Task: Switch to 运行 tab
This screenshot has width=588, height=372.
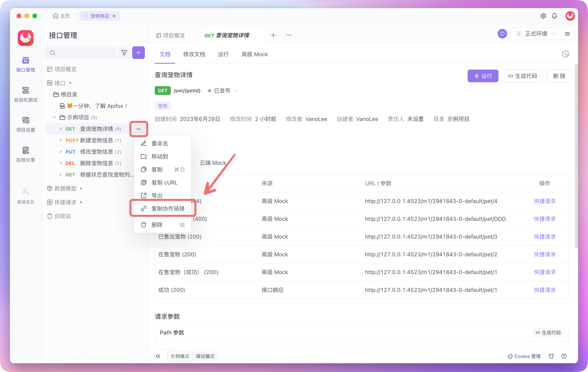Action: point(223,54)
